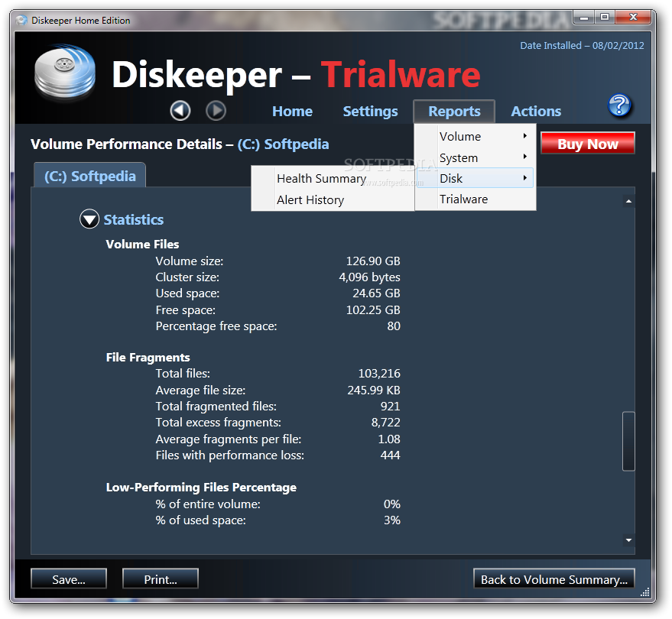This screenshot has height=619, width=672.
Task: Click the Used space value 24.65 GB
Action: point(376,293)
